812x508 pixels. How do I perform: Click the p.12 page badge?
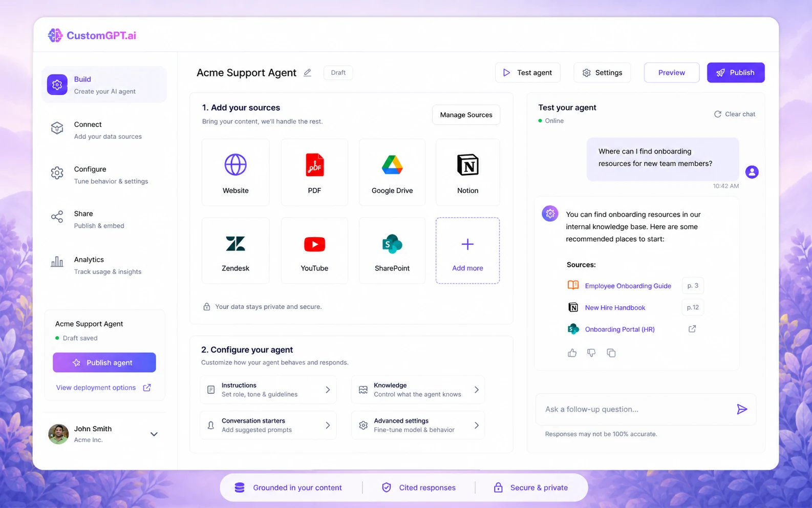[x=693, y=307]
